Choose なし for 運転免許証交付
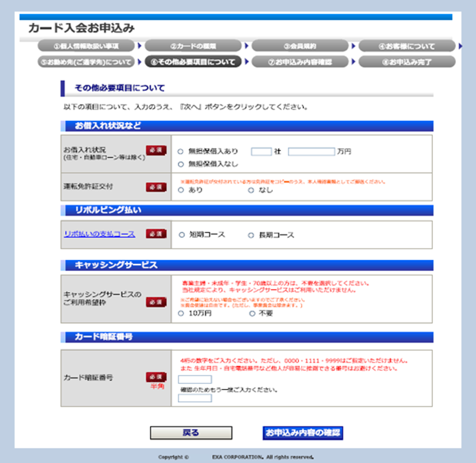This screenshot has width=476, height=463. coord(251,190)
